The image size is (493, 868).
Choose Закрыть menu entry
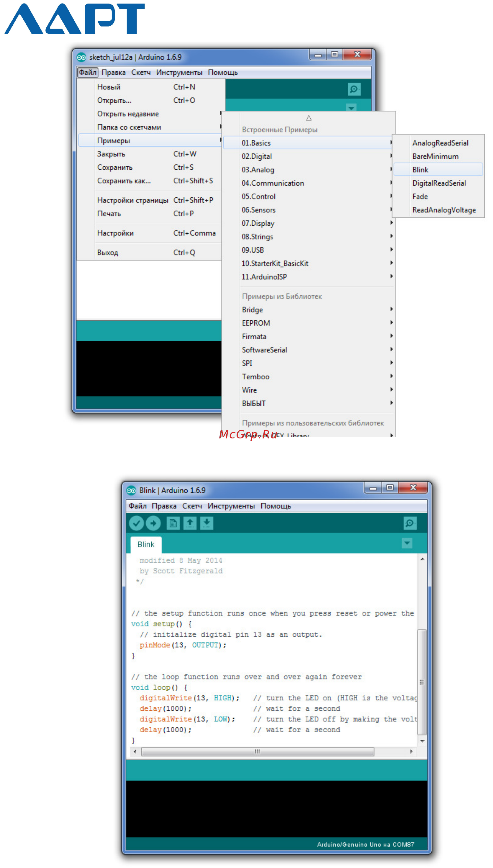150,154
